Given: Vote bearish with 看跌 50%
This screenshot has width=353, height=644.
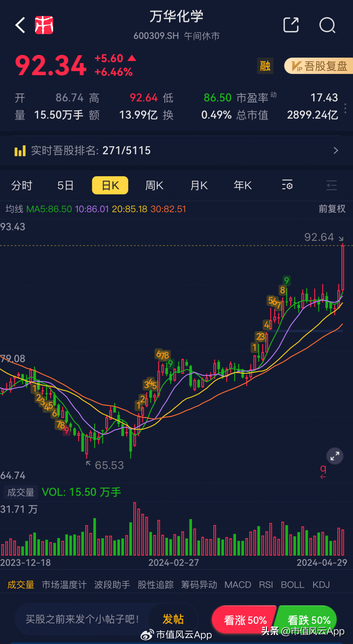Looking at the screenshot, I should pyautogui.click(x=308, y=619).
